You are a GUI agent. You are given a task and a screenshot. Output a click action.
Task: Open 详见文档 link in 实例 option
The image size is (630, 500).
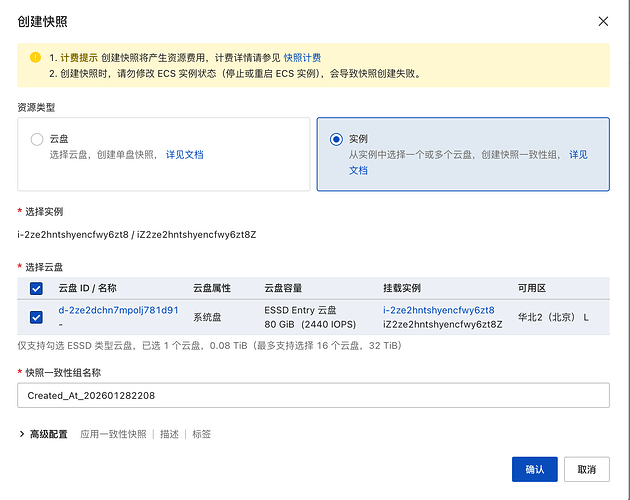pyautogui.click(x=578, y=155)
